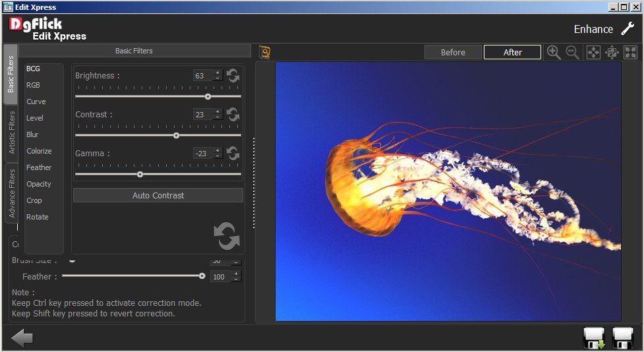Select the Level filter

34,118
